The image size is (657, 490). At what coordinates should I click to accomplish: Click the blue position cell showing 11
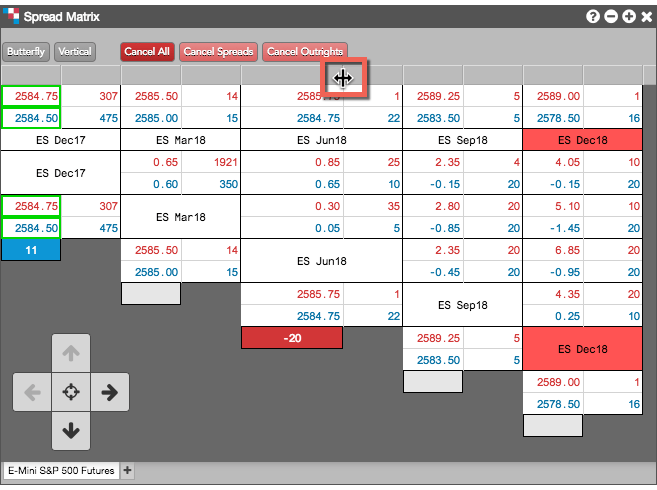point(31,250)
